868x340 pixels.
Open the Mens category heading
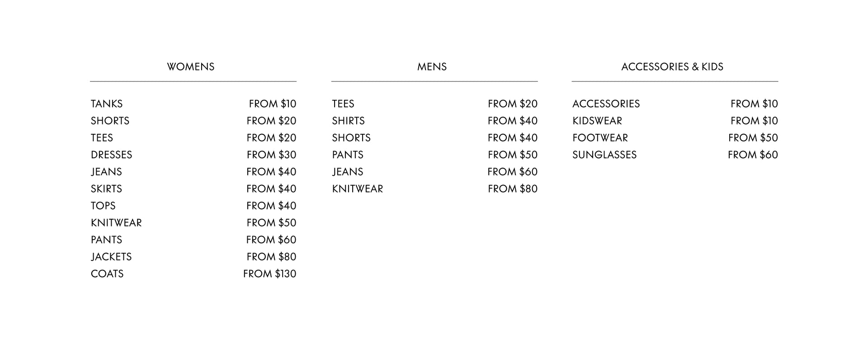[x=432, y=67]
